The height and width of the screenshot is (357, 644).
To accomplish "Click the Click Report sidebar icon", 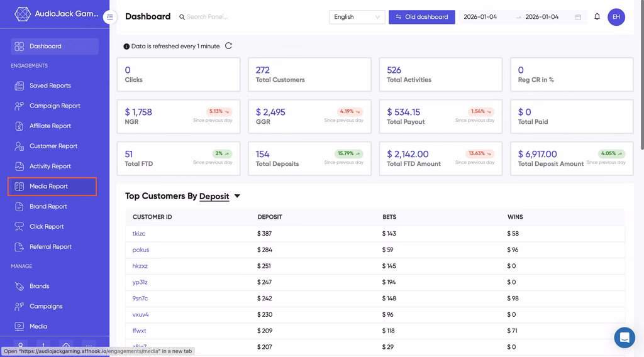I will click(19, 226).
